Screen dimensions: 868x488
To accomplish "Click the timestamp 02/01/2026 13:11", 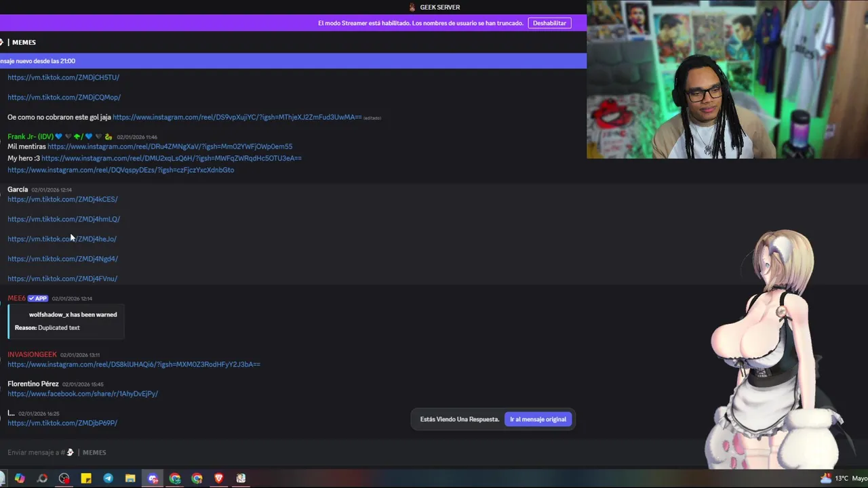I will click(80, 355).
